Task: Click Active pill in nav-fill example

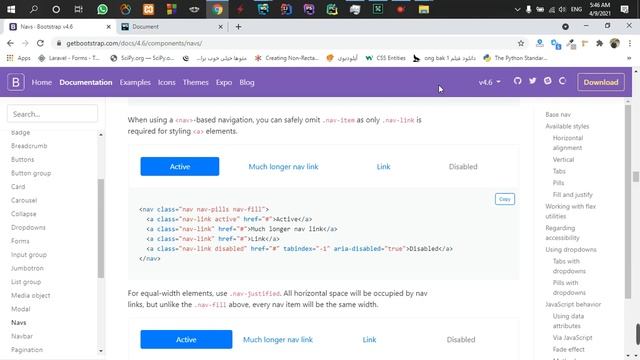Action: click(180, 167)
